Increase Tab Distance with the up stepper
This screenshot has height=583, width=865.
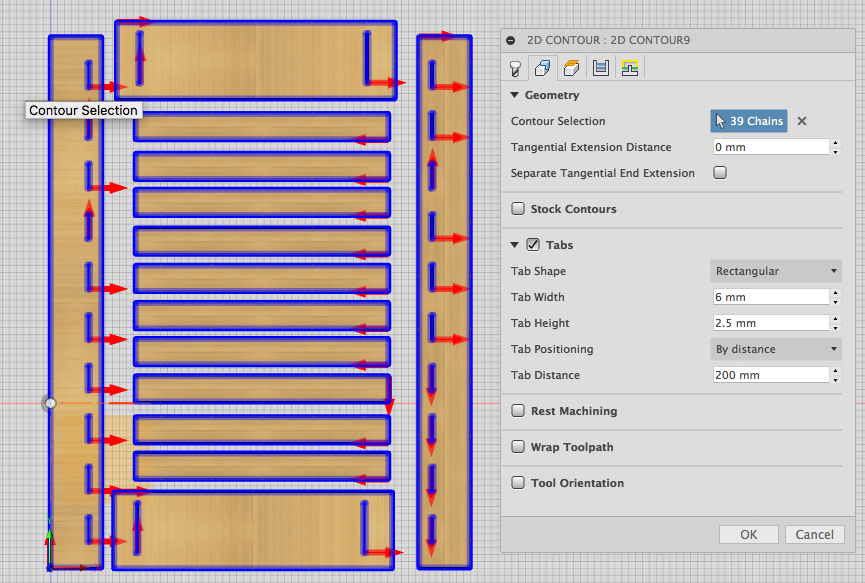point(836,371)
